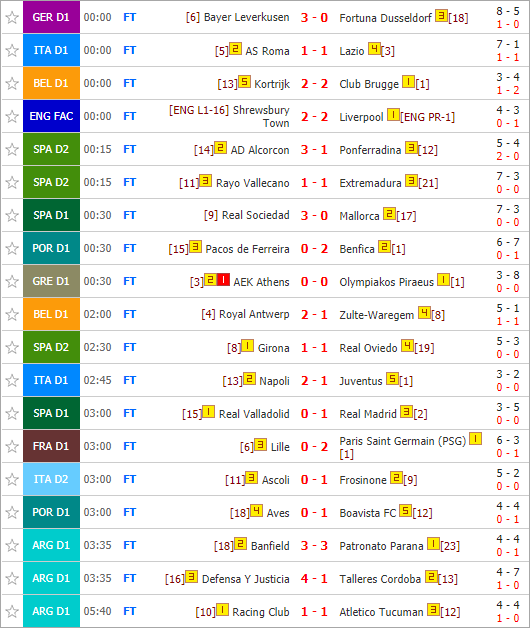Select the FRA D1 league tag
The width and height of the screenshot is (530, 628).
coord(51,446)
